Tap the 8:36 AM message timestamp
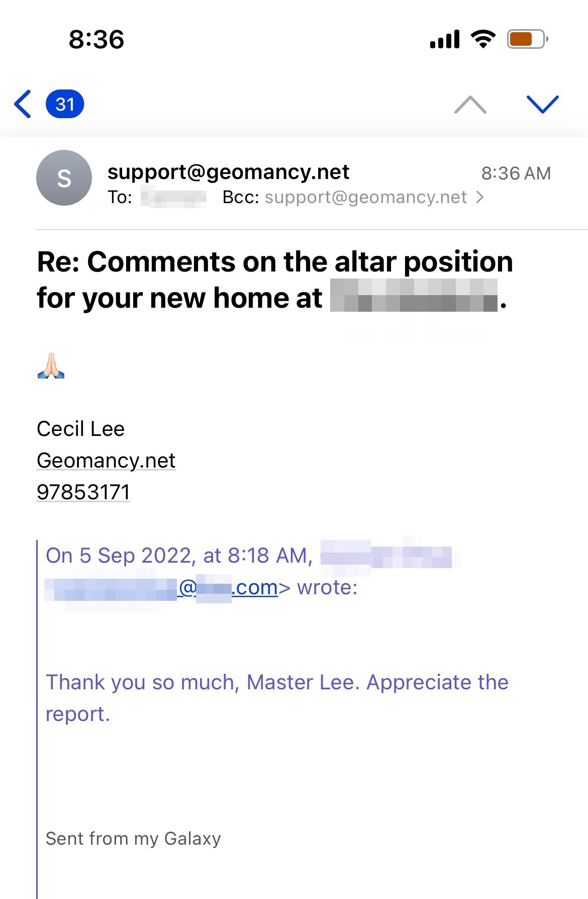 pos(516,173)
